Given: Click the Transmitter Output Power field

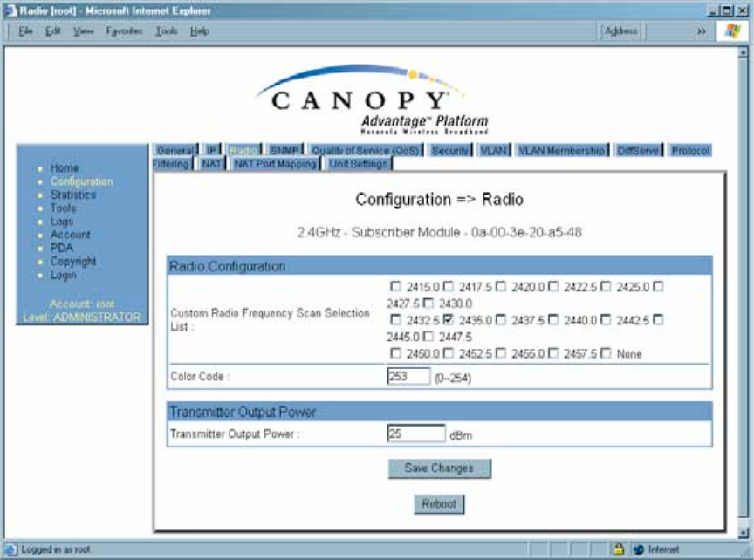Looking at the screenshot, I should pos(416,434).
